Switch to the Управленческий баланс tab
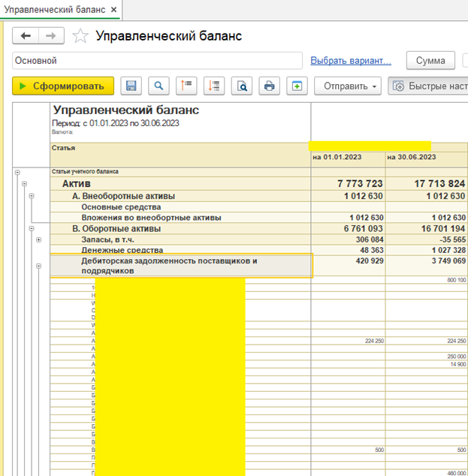 55,10
